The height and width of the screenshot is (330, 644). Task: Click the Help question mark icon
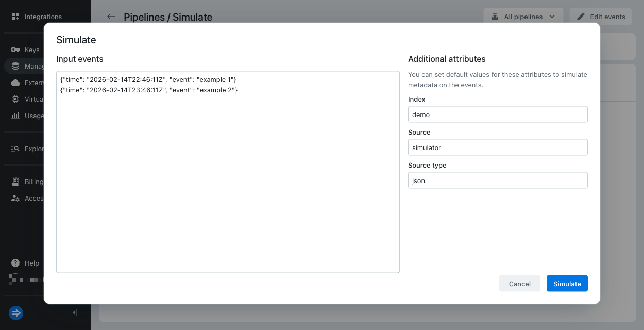point(15,263)
